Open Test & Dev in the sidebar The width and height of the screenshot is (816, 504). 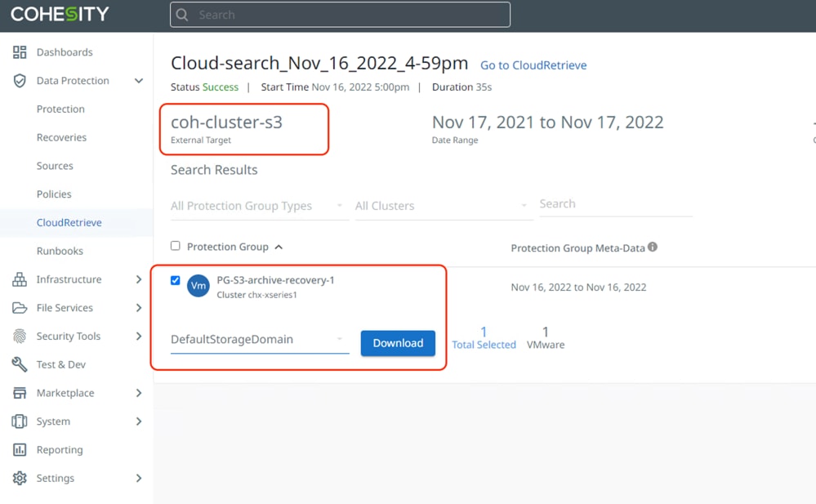pyautogui.click(x=61, y=364)
